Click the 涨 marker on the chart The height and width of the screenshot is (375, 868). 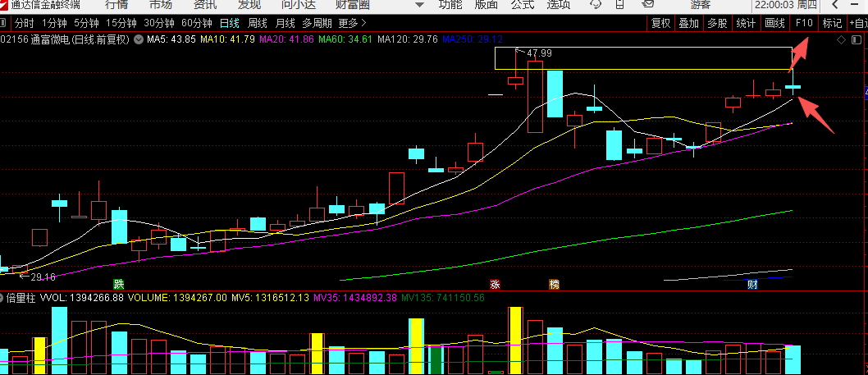495,284
